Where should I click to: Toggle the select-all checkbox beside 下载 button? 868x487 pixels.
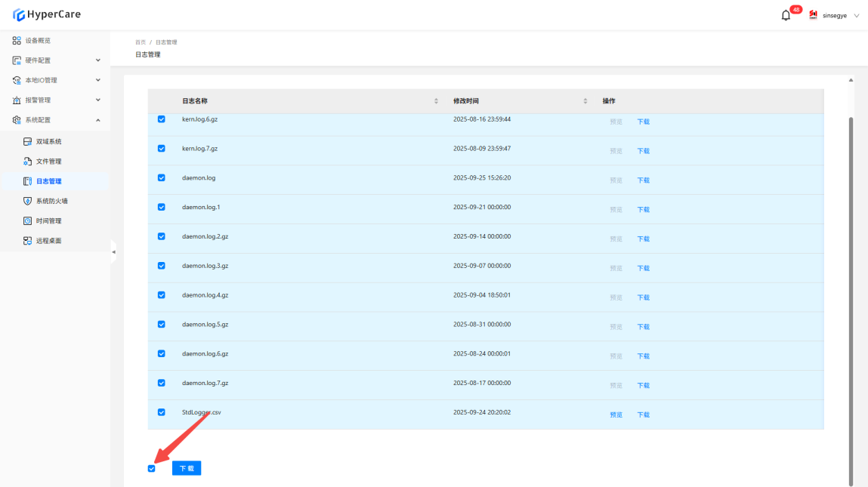tap(152, 469)
